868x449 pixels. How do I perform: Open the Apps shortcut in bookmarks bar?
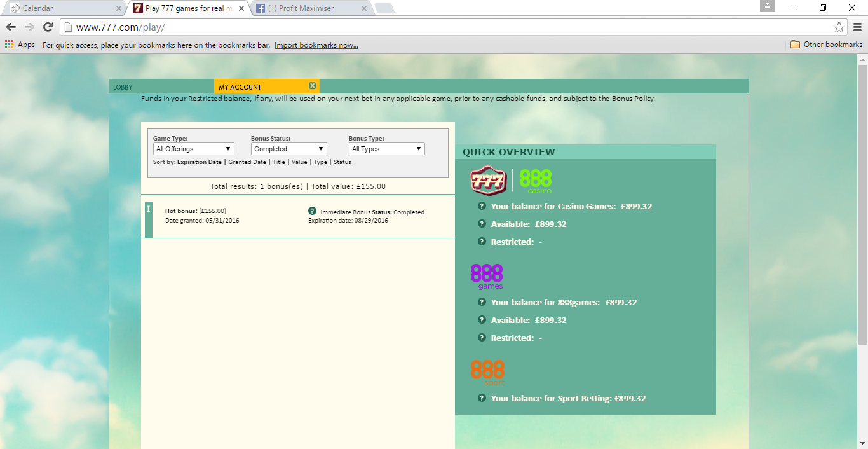pos(20,45)
